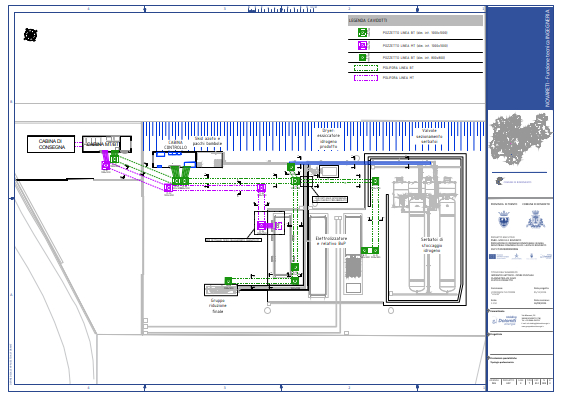Select the magenta pozzetto left of Cabina Controllo lines
Screen dimensions: 562x397
(x=168, y=187)
